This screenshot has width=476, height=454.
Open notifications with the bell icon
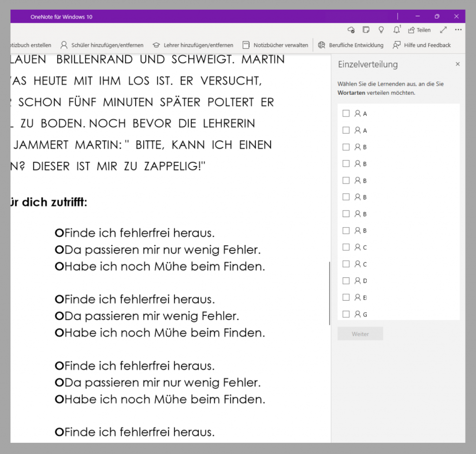tap(396, 29)
